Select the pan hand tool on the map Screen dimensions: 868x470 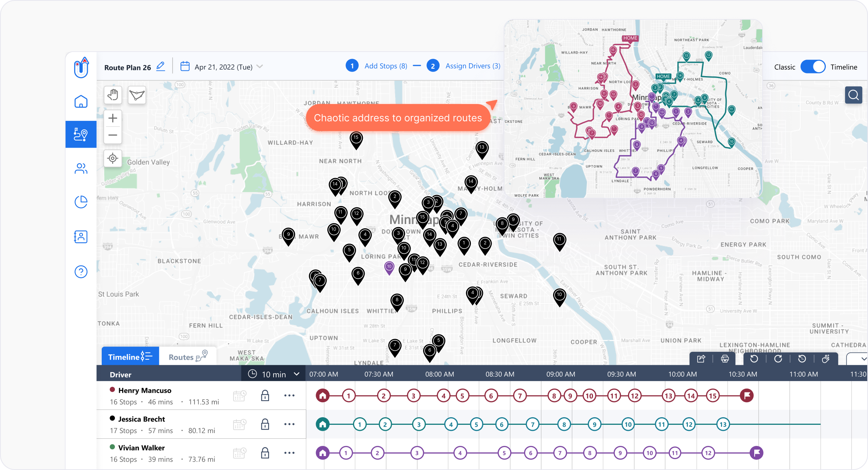point(113,95)
